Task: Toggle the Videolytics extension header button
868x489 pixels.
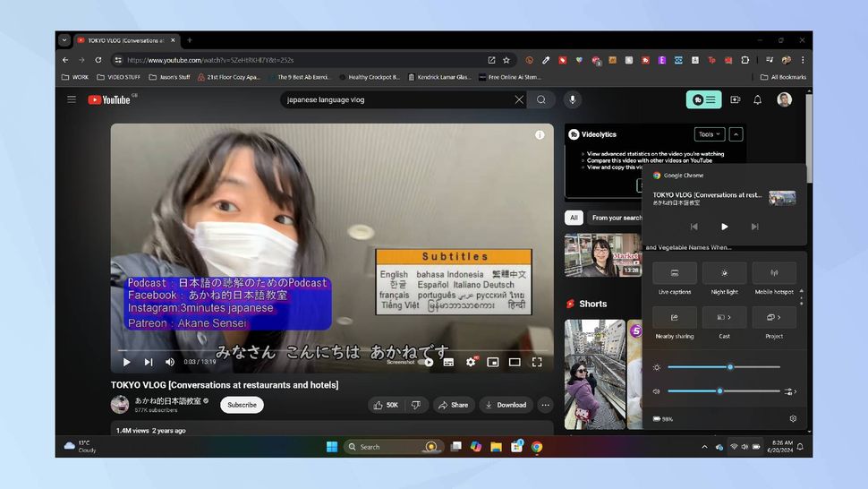Action: [x=703, y=99]
